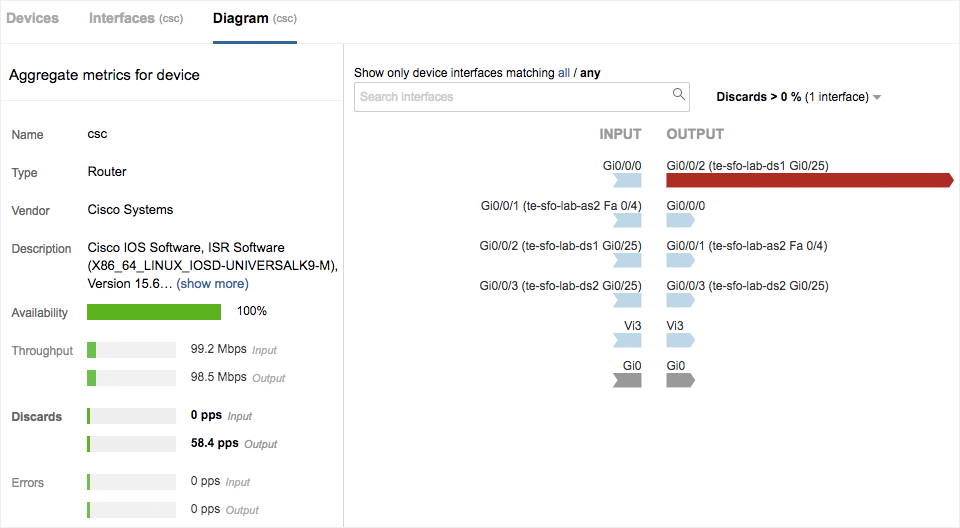Expand description with show more
Image resolution: width=960 pixels, height=528 pixels.
[x=212, y=284]
